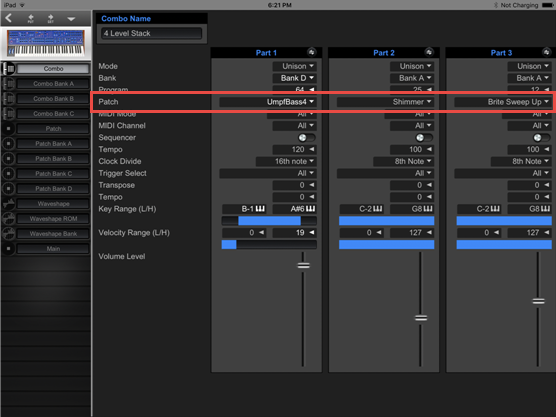
Task: Open Part 2 Bank A dropdown
Action: pos(412,78)
